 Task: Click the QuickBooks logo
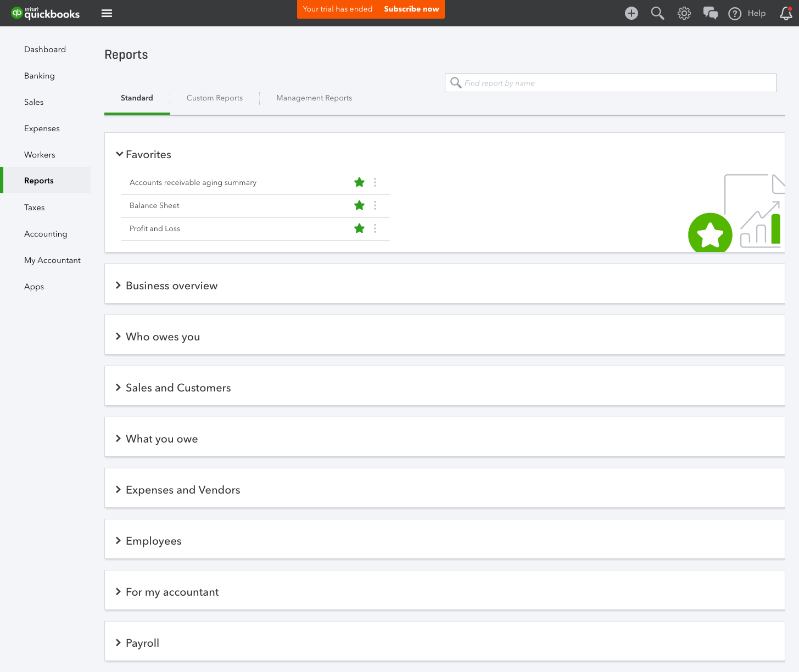coord(46,13)
